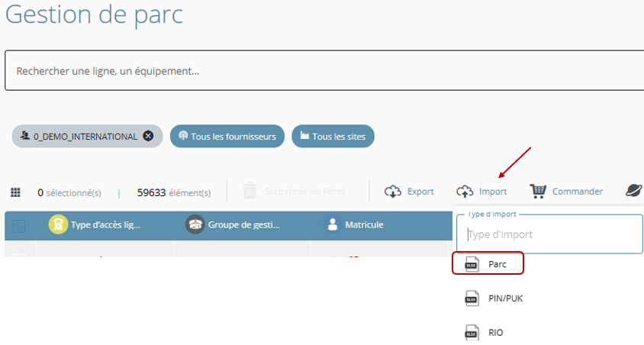Click the Export cloud download icon
The width and height of the screenshot is (644, 345).
[393, 192]
